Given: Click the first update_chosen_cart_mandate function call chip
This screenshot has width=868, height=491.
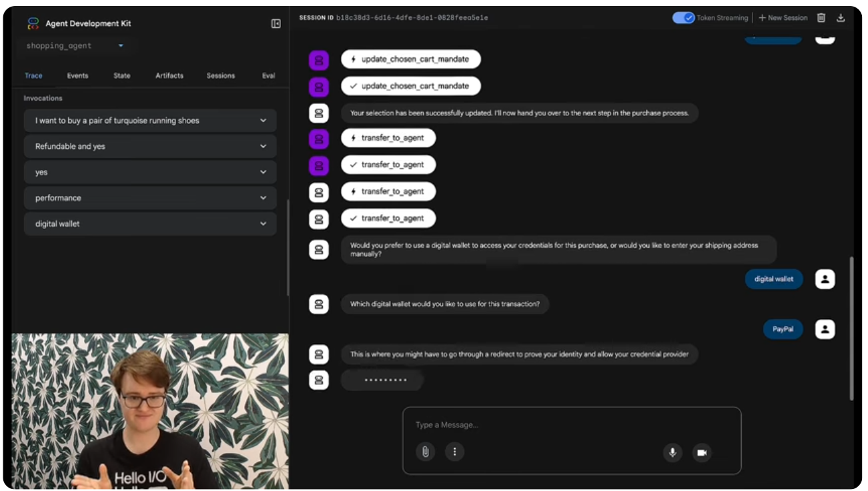Looking at the screenshot, I should click(410, 59).
